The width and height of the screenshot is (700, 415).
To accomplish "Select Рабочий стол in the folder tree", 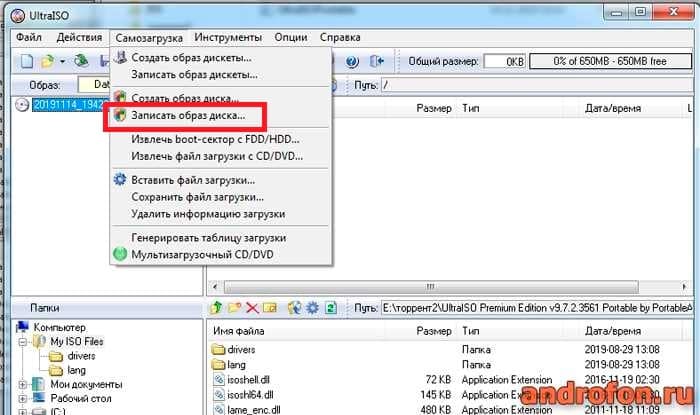I will click(80, 398).
